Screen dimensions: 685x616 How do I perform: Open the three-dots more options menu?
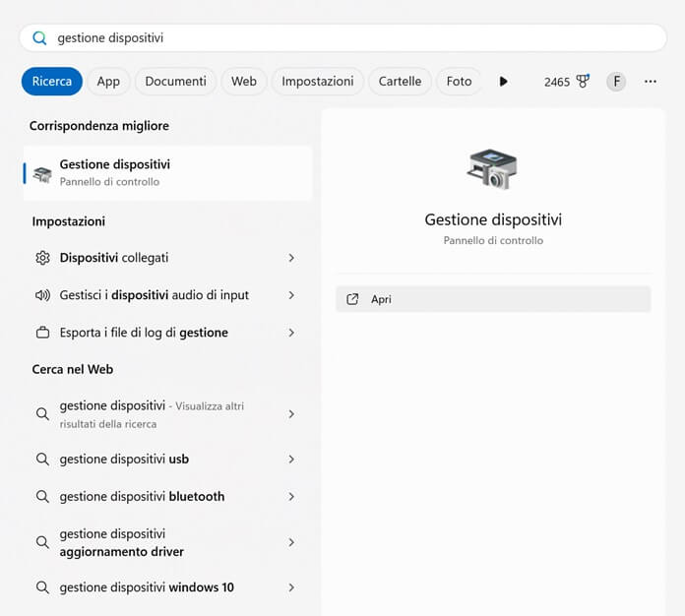(650, 82)
